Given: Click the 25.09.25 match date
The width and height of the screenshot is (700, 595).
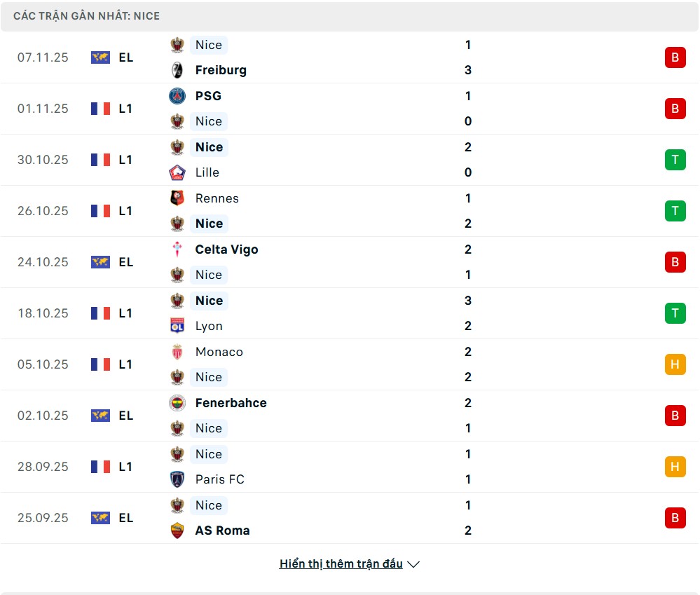Looking at the screenshot, I should 43,518.
